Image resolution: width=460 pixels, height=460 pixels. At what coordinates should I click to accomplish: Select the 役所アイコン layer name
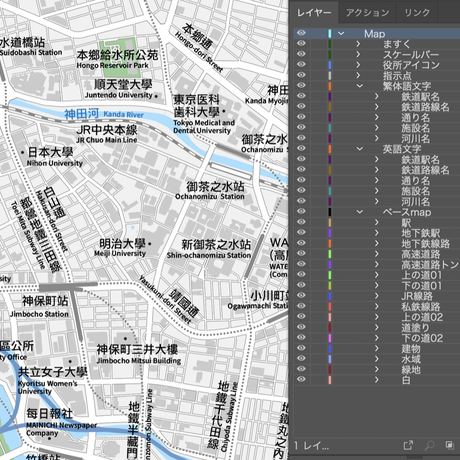click(x=411, y=65)
